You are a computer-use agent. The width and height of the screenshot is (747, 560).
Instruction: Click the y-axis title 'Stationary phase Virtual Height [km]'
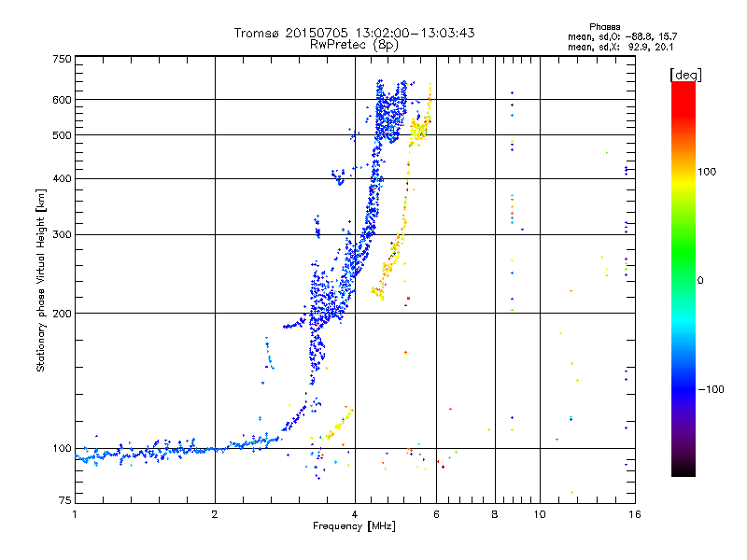(41, 280)
